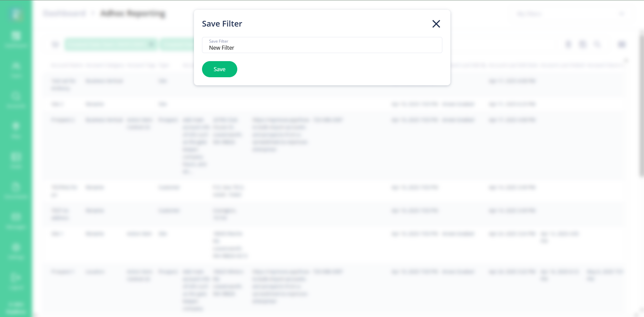This screenshot has width=644, height=317.
Task: Open Dashboard from the green sidebar
Action: point(16,39)
